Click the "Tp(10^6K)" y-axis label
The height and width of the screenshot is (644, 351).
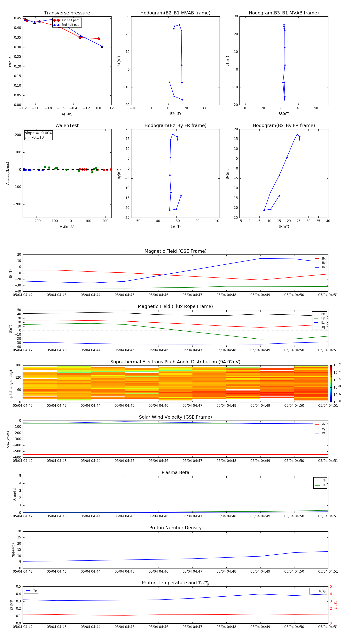coord(11,605)
